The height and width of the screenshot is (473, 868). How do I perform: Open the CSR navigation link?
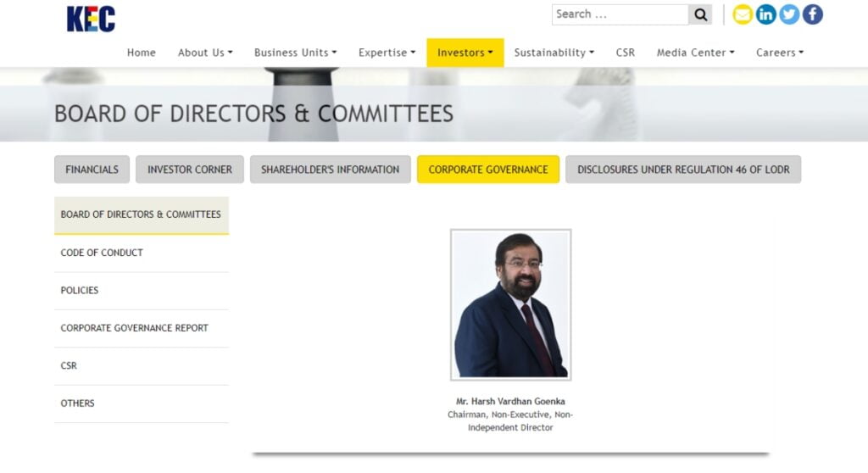[x=625, y=53]
